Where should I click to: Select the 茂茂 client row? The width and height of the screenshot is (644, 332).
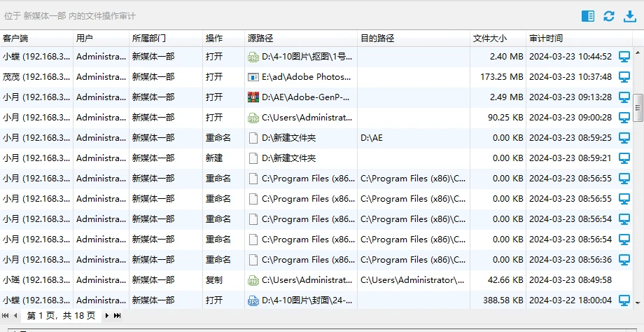316,77
